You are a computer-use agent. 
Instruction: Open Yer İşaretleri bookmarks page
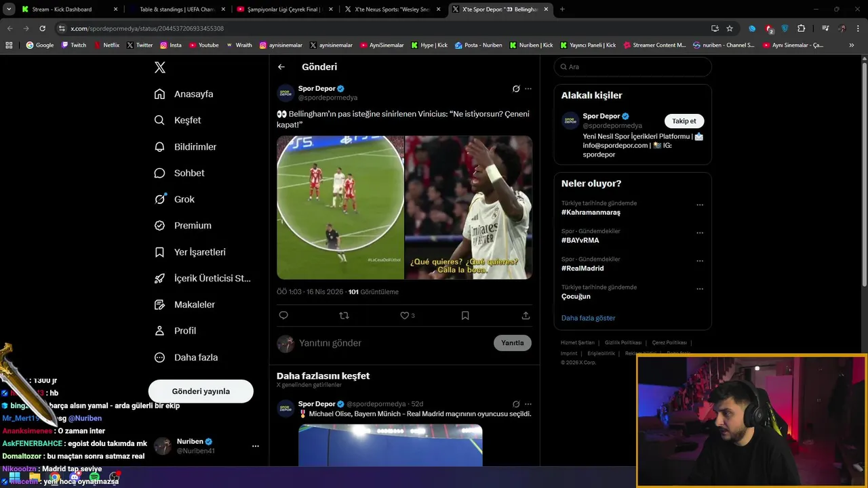[190, 251]
